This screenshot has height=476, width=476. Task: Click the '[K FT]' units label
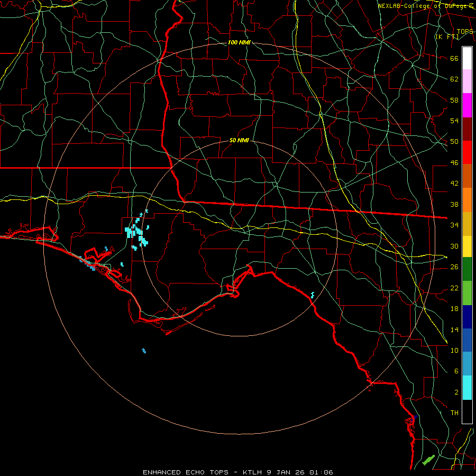point(447,36)
